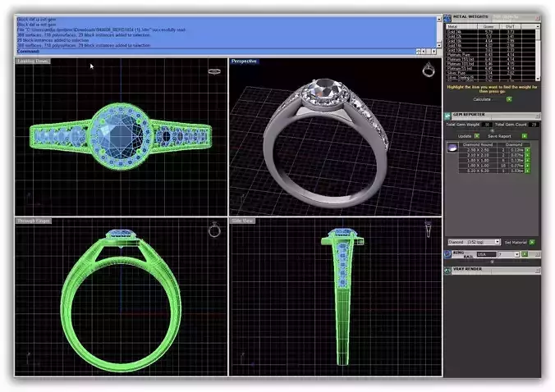Click ring view icon in Looking Down viewport

click(214, 71)
